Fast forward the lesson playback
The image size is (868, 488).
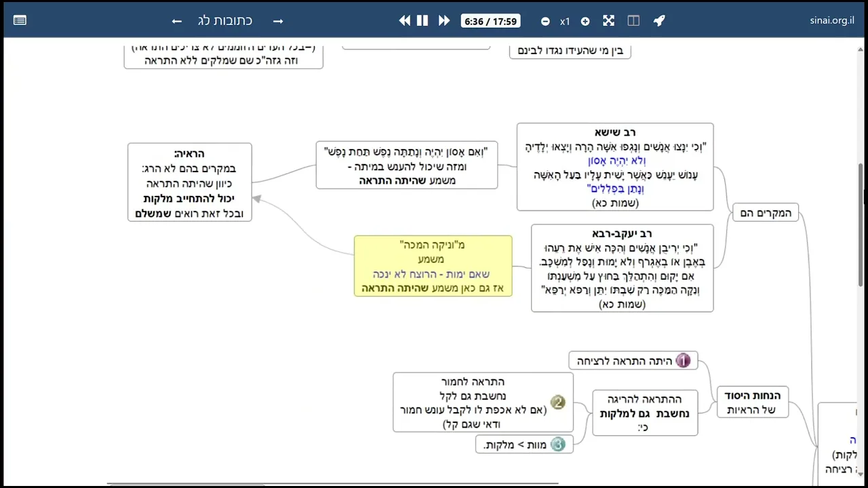pyautogui.click(x=444, y=21)
